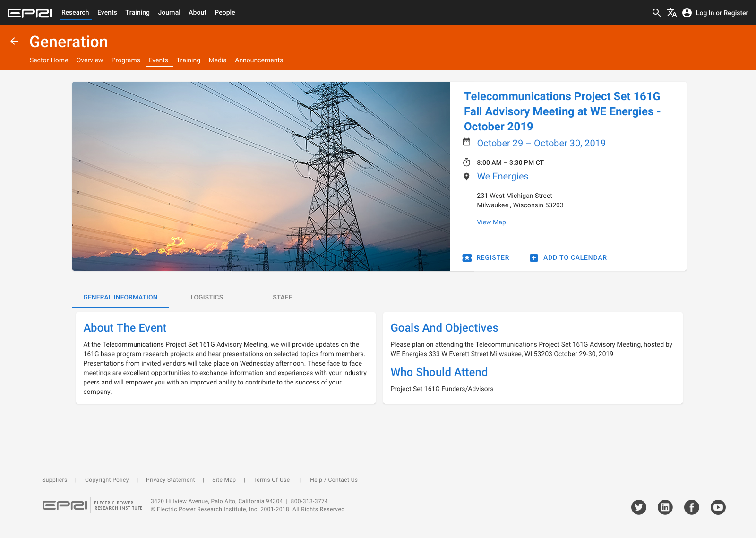Click the 8:00 AM – 3:30 PM CT time
756x538 pixels.
[510, 163]
